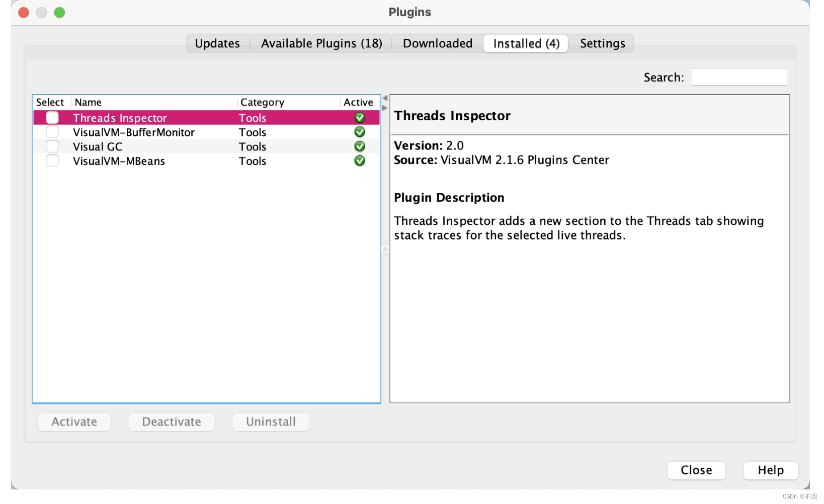Tick the VisualVM-BufferMonitor select checkbox

(52, 132)
